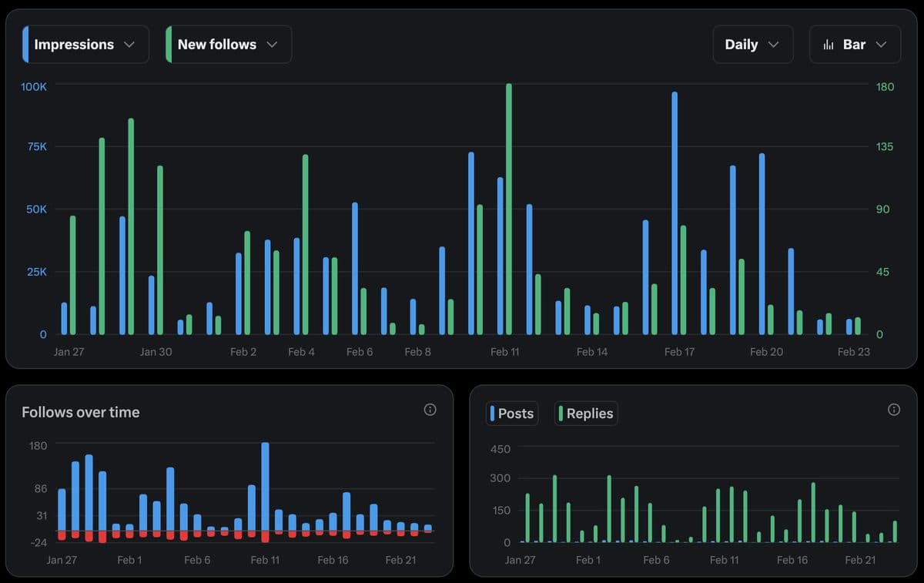This screenshot has height=583, width=924.
Task: Click the green bar icon beside Replies label
Action: coord(561,413)
